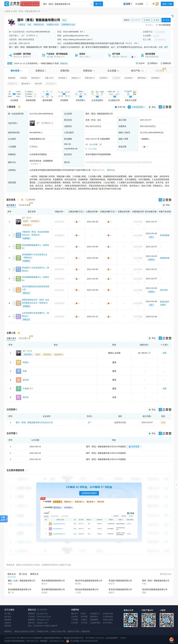Image resolution: width=178 pixels, height=644 pixels.
Task: Open the A轮 tag dated 2023-05-09 for 齐鲁前海
Action: tap(151, 237)
